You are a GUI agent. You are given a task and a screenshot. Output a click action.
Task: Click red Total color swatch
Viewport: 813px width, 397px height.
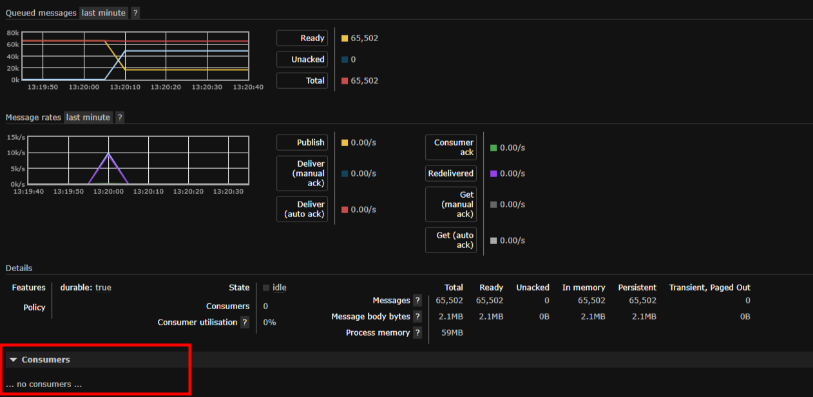click(344, 80)
